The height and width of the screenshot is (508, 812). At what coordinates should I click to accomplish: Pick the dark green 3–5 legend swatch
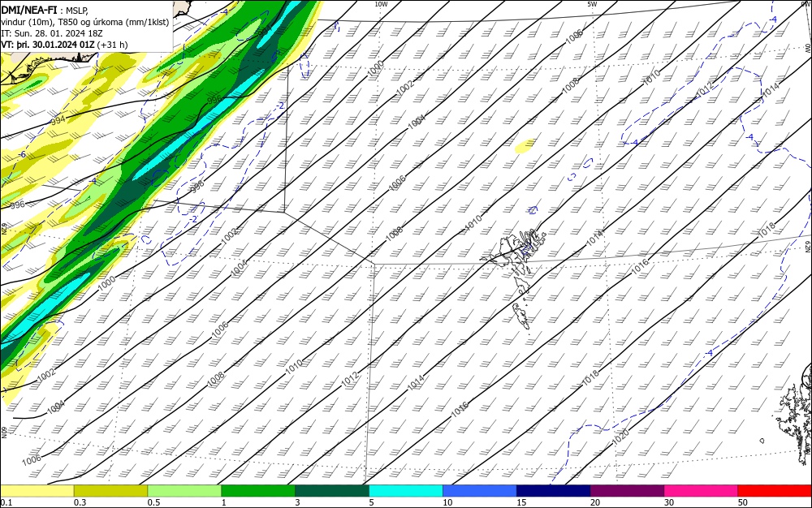[x=332, y=491]
